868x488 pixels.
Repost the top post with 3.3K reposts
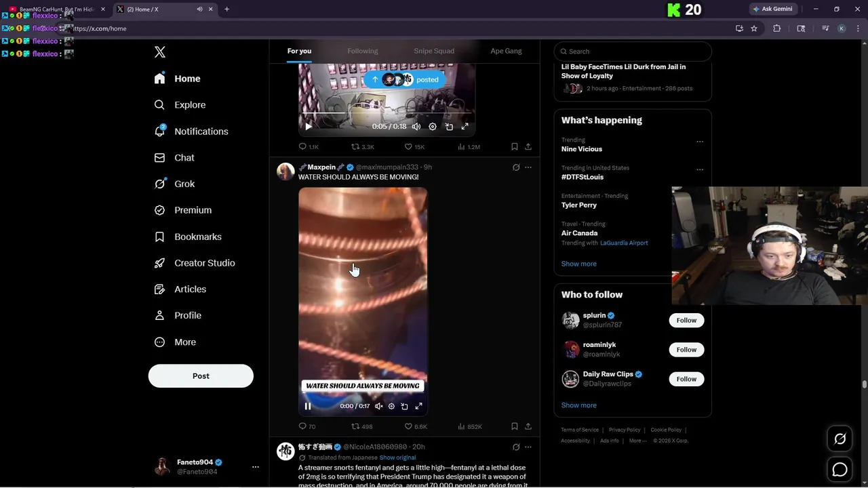[x=363, y=146]
